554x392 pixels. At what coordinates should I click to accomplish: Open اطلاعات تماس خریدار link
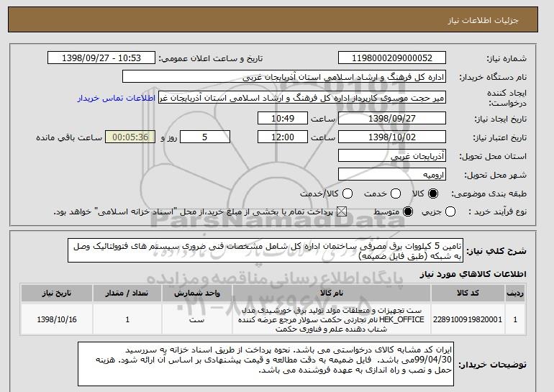pyautogui.click(x=117, y=98)
